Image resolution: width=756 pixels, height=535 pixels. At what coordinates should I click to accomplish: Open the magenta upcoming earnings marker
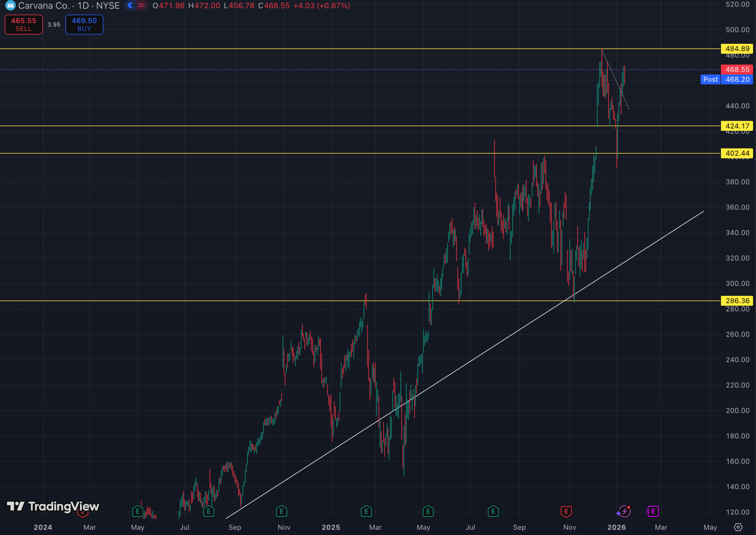coord(652,511)
